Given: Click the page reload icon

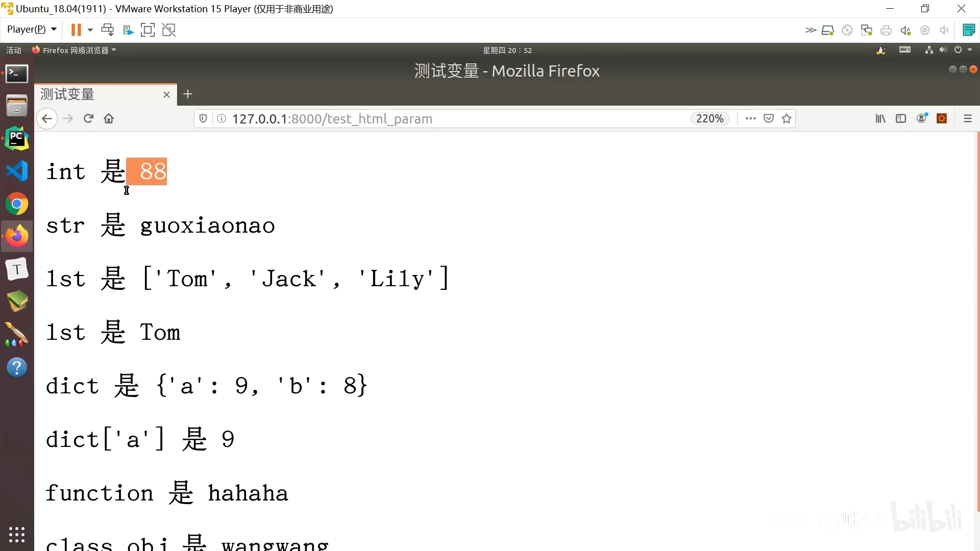Looking at the screenshot, I should [88, 118].
